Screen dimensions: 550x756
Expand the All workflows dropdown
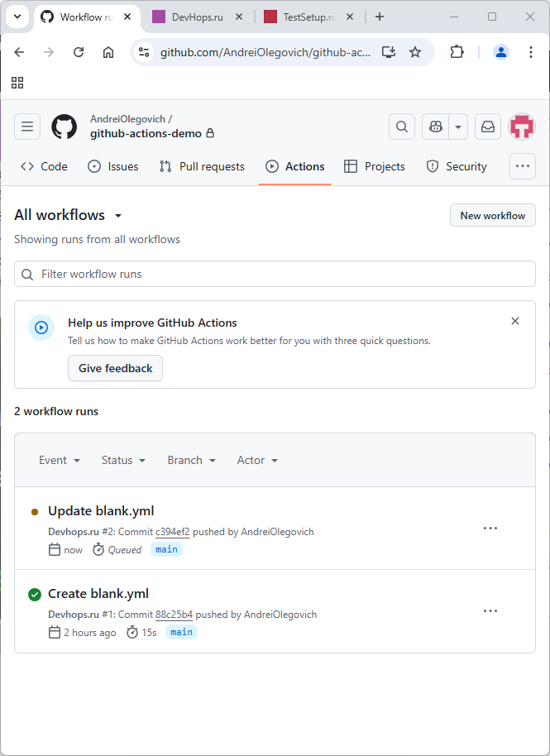coord(68,215)
